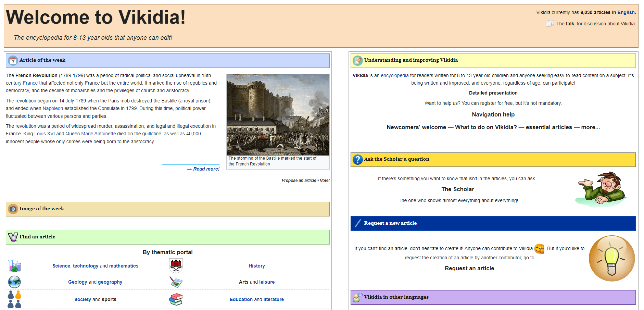Image resolution: width=644 pixels, height=310 pixels.
Task: Open the leisure portal link
Action: click(x=267, y=282)
